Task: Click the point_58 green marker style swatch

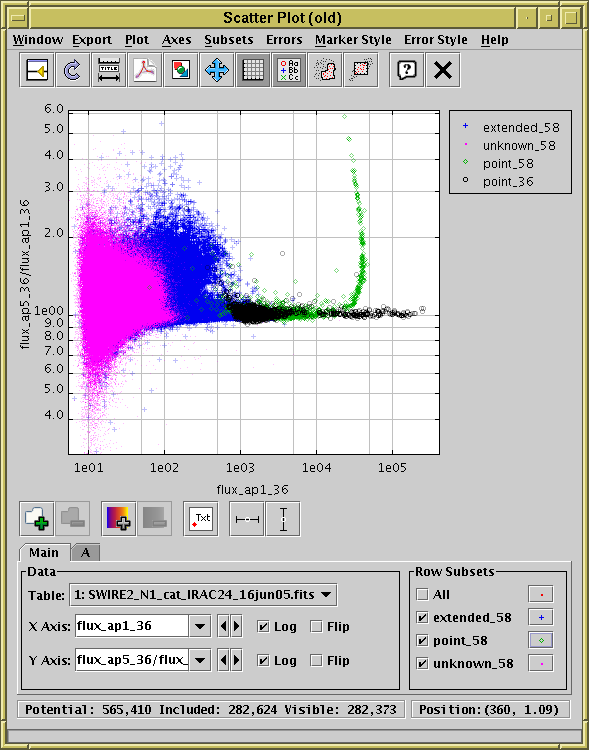Action: coord(541,640)
